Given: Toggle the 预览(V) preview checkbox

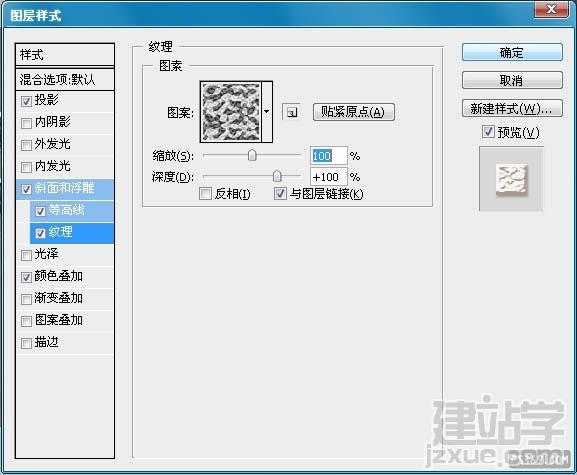Looking at the screenshot, I should pos(488,131).
